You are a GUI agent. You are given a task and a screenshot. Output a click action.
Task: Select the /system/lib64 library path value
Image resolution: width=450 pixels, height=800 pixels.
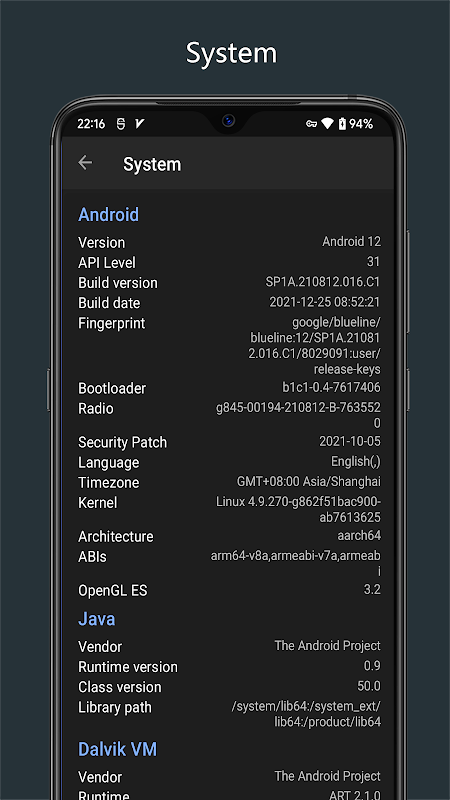(x=306, y=714)
